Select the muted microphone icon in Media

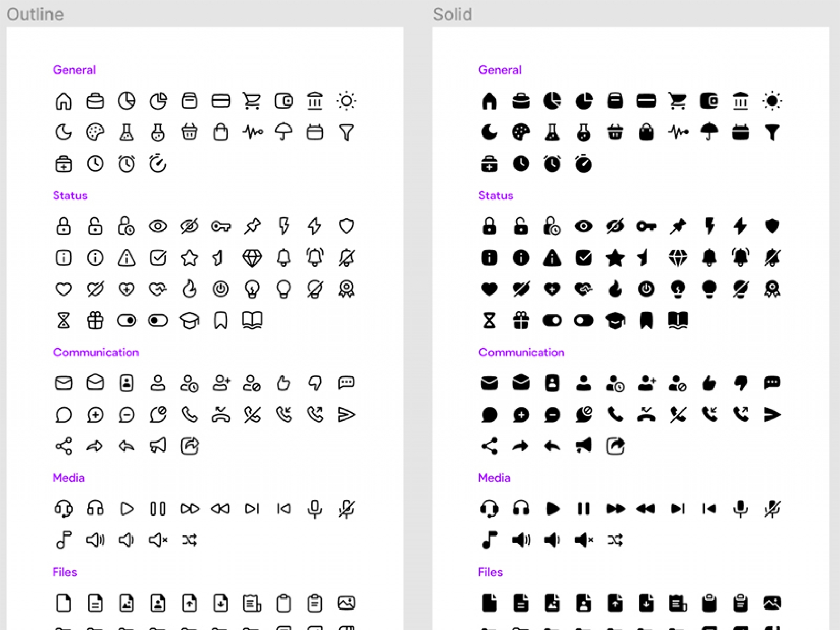coord(347,508)
